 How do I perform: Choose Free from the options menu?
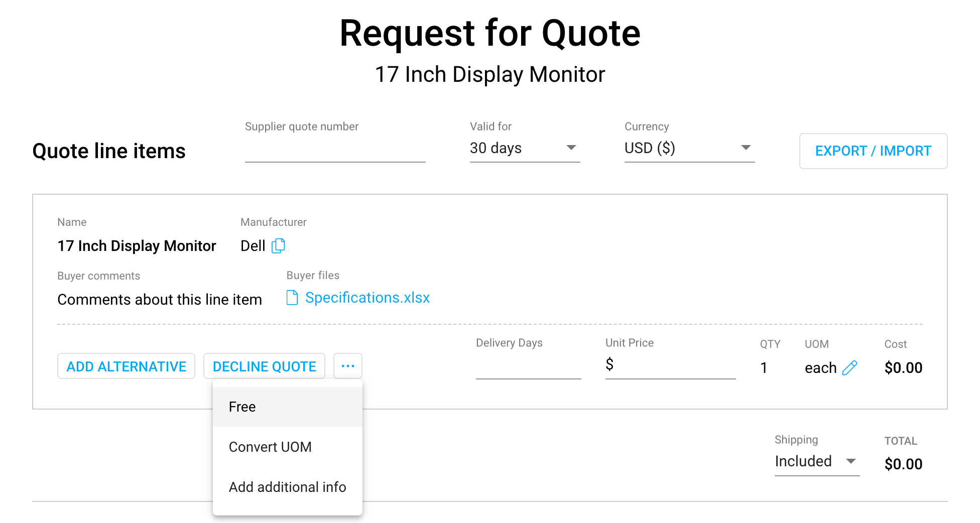click(x=288, y=407)
